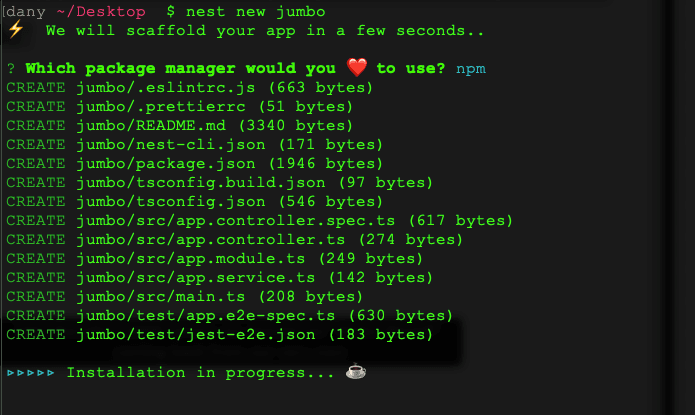Click the red heart emoji

(357, 68)
